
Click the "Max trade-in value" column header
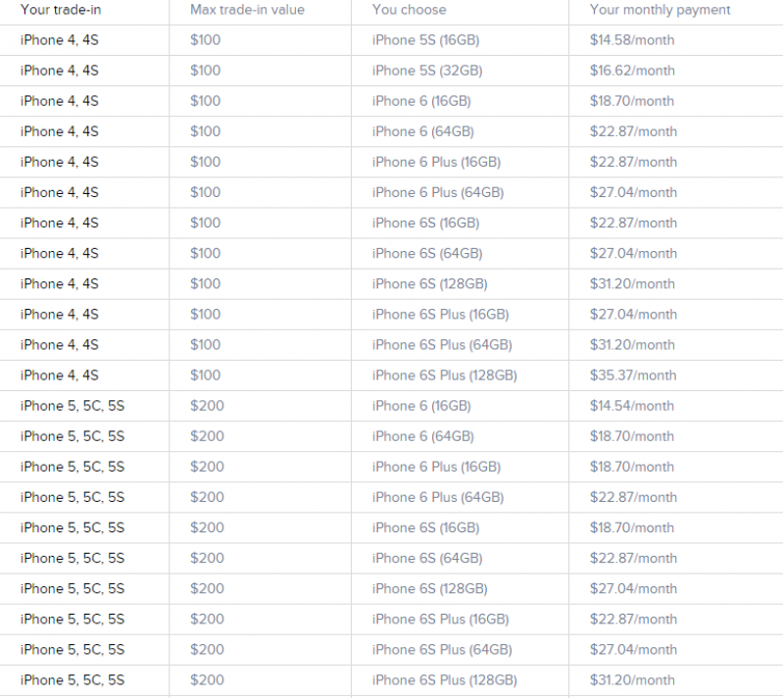pyautogui.click(x=247, y=10)
